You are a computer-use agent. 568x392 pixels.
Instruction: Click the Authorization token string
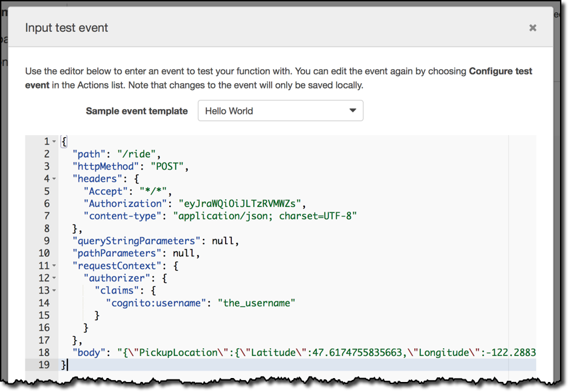(240, 204)
